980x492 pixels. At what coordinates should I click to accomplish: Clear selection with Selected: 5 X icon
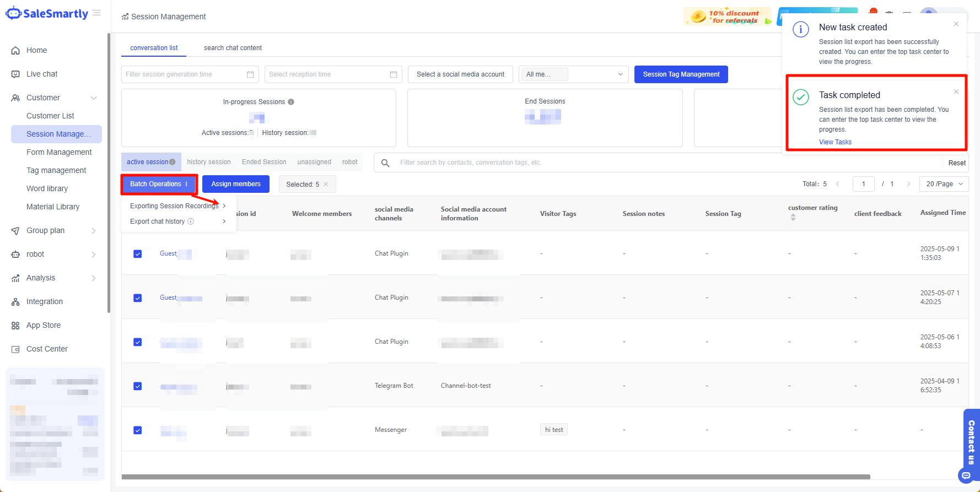(x=326, y=185)
